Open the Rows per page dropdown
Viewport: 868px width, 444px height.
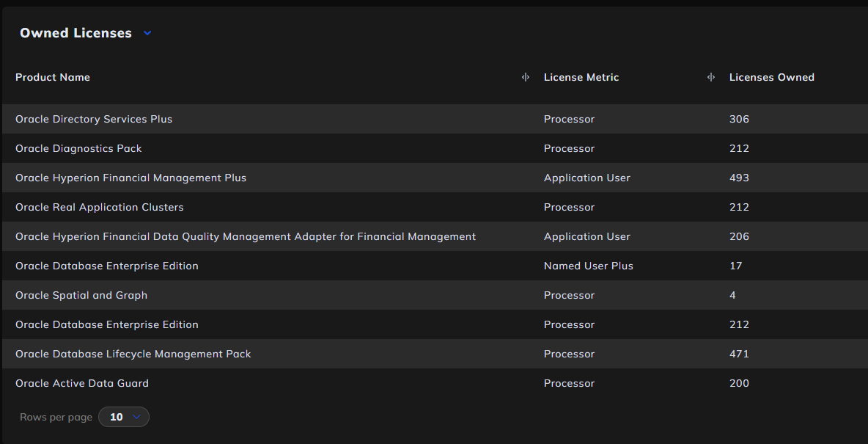(x=123, y=417)
